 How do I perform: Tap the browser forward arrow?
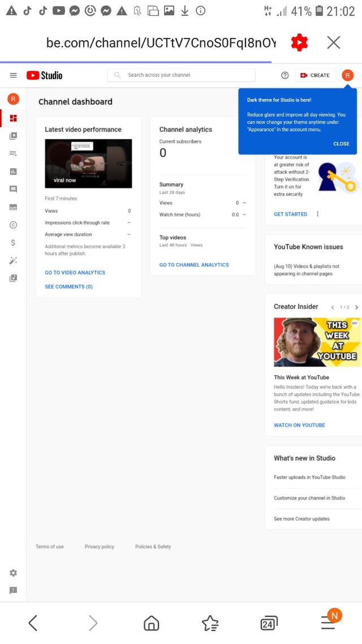pos(93,623)
